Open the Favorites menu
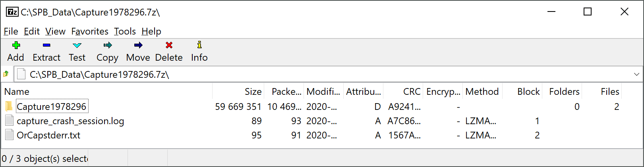The image size is (644, 167). pyautogui.click(x=90, y=31)
